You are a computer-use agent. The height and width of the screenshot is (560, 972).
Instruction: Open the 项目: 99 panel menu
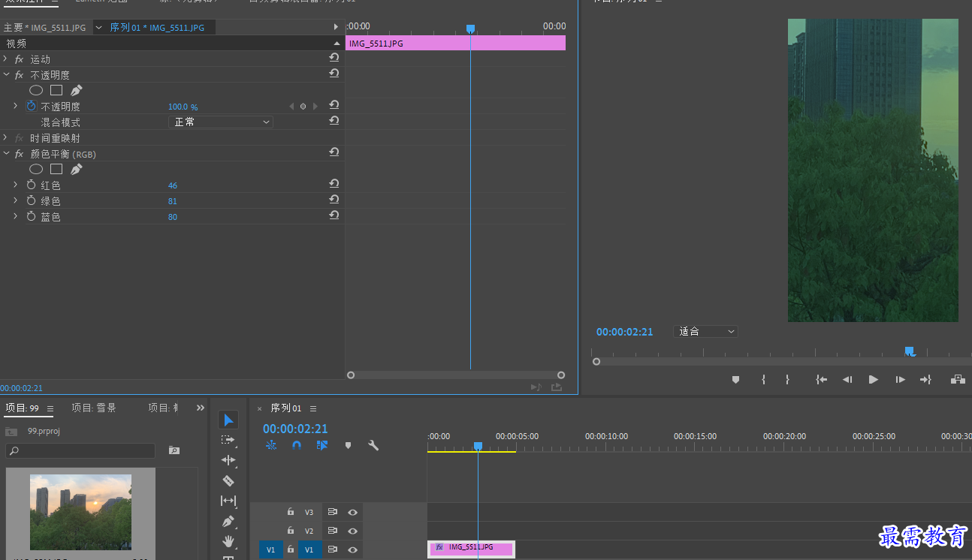coord(50,408)
